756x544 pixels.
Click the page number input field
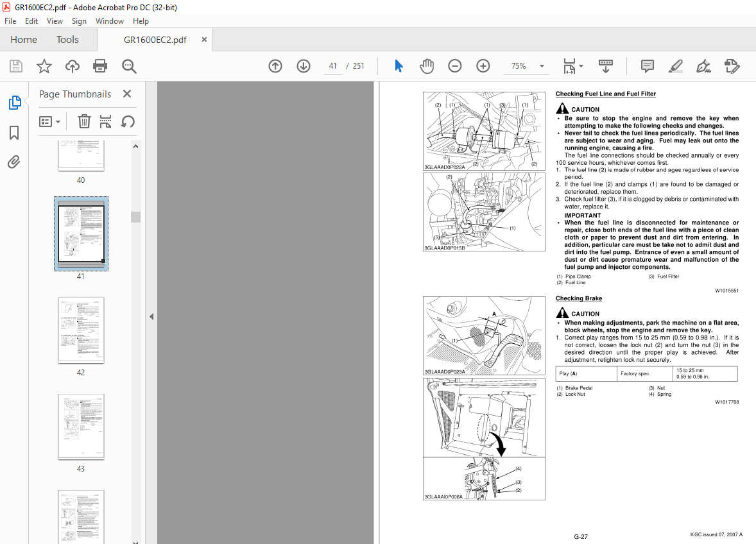click(x=332, y=66)
